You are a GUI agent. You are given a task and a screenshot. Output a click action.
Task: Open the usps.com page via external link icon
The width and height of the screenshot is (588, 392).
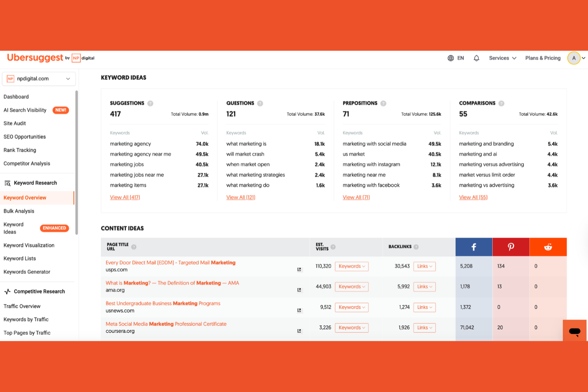(x=299, y=269)
